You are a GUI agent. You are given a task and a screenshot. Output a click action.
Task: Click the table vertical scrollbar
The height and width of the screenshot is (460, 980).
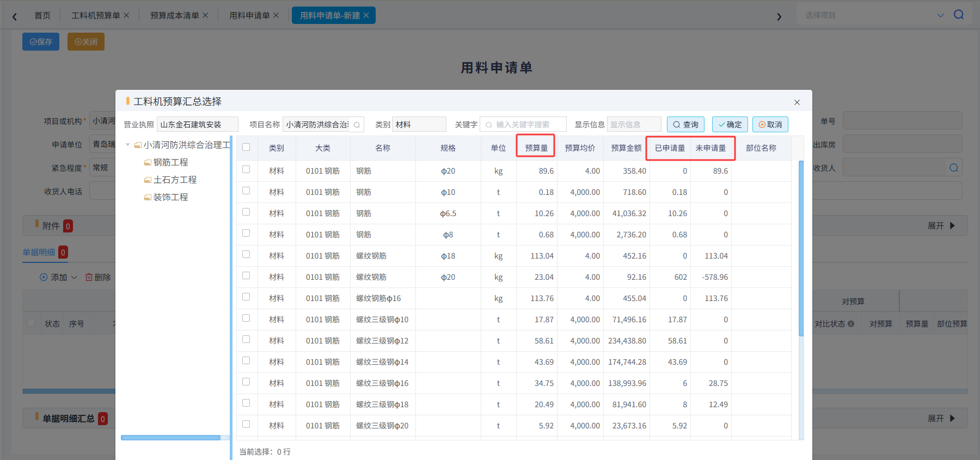pos(801,248)
